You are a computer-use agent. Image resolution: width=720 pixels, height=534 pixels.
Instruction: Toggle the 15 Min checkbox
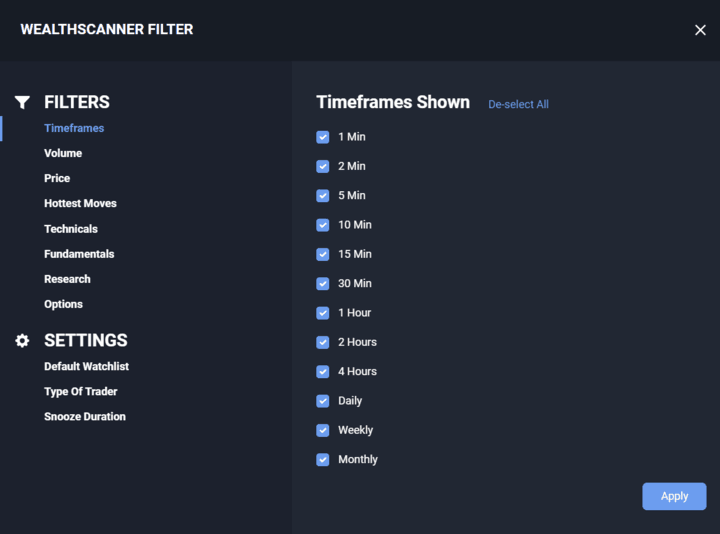(323, 254)
